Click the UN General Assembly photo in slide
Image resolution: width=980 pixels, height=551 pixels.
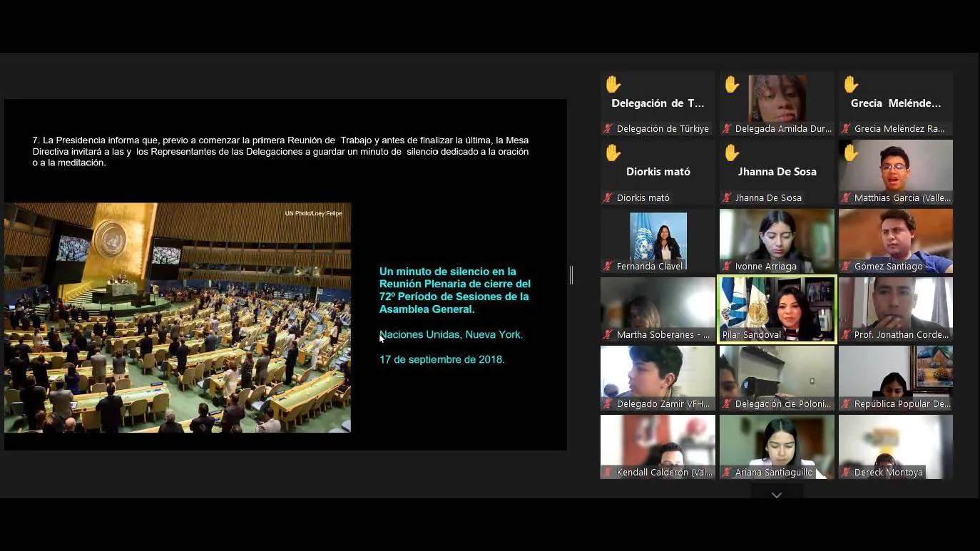pos(178,318)
